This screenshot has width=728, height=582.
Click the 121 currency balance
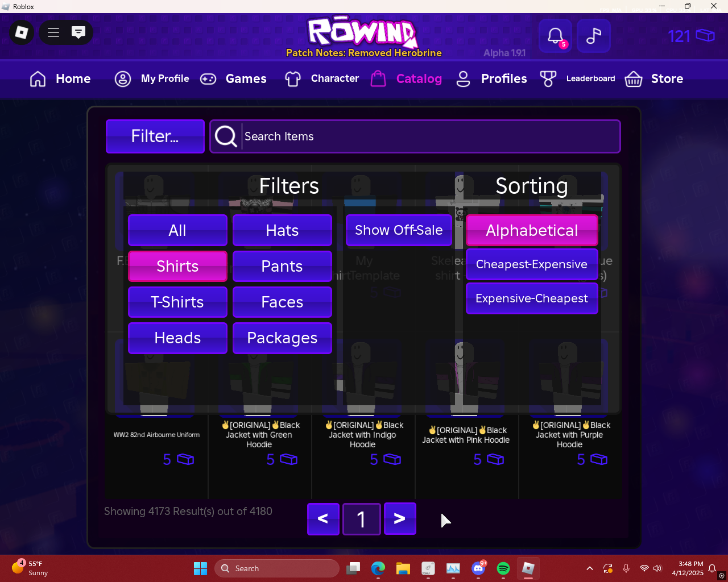point(691,36)
